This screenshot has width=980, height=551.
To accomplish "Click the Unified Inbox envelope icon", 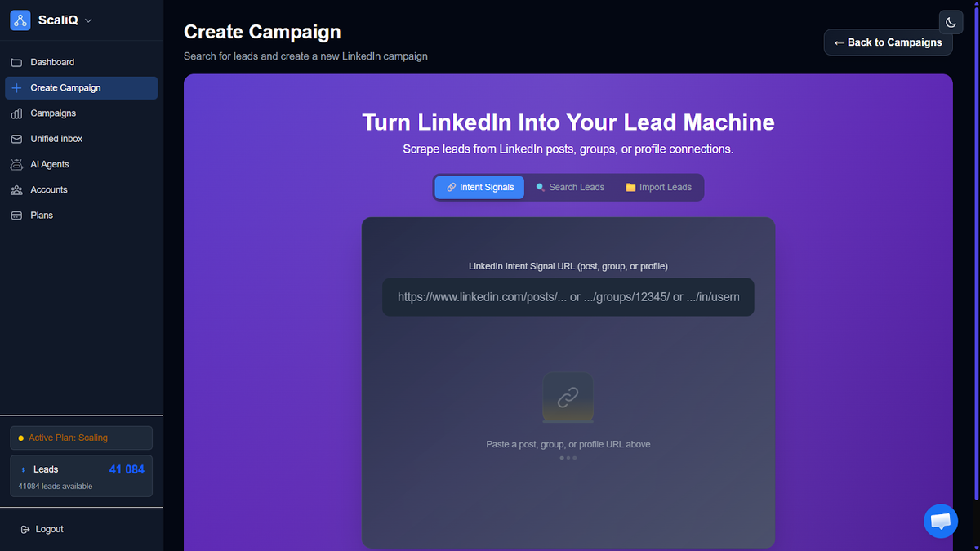I will [x=18, y=138].
